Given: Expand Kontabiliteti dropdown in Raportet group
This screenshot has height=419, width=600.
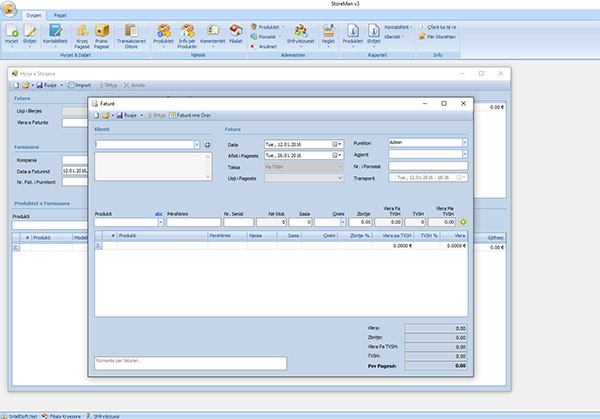Looking at the screenshot, I should click(411, 27).
